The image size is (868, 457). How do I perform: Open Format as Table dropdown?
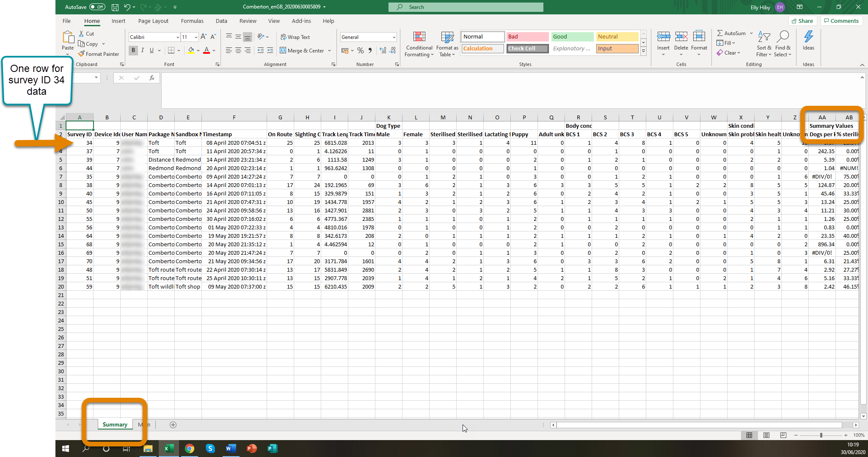point(447,44)
